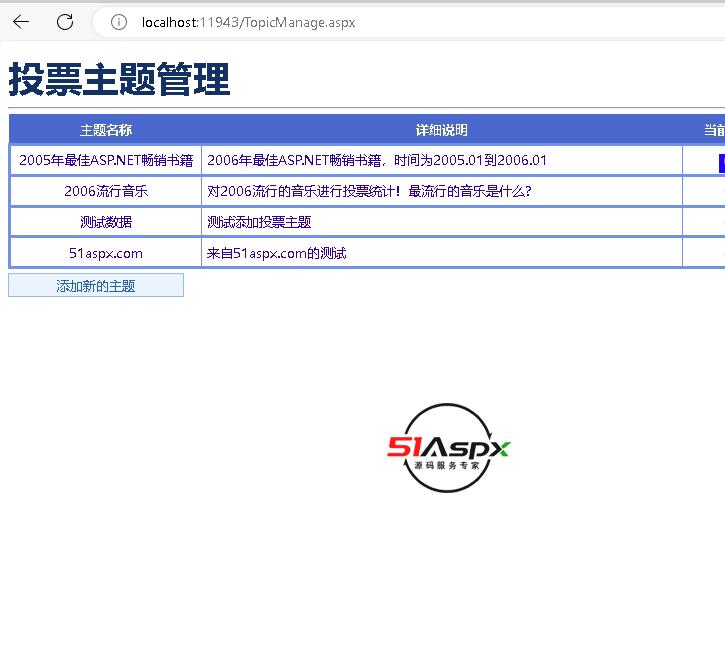Click the 投票主题管理 page heading
The height and width of the screenshot is (667, 725).
tap(119, 80)
